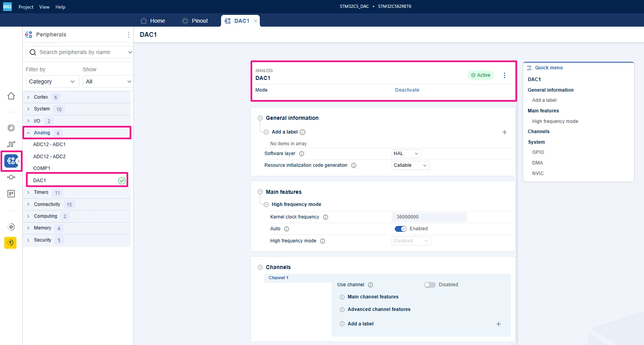Open the Software layer HAL dropdown

pos(406,154)
